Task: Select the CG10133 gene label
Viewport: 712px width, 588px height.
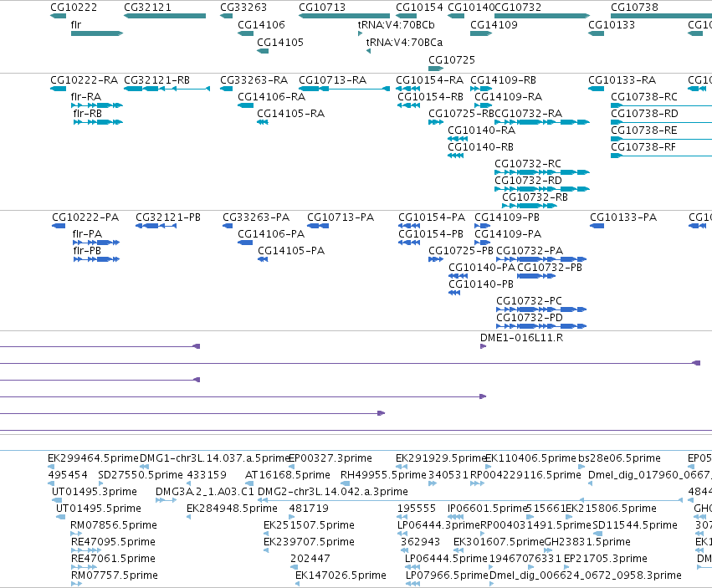Action: (612, 24)
